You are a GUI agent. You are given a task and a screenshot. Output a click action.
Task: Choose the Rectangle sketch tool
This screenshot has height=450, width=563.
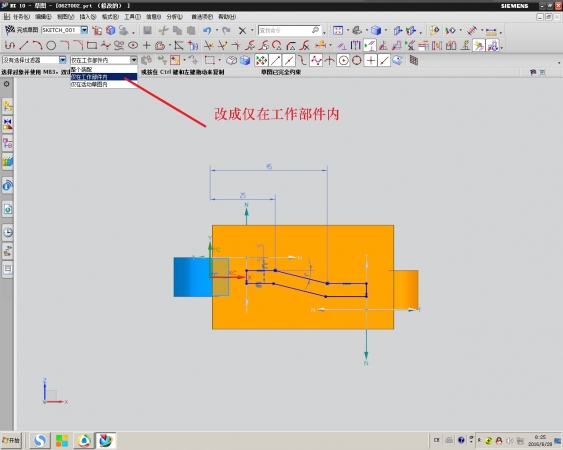coord(92,45)
